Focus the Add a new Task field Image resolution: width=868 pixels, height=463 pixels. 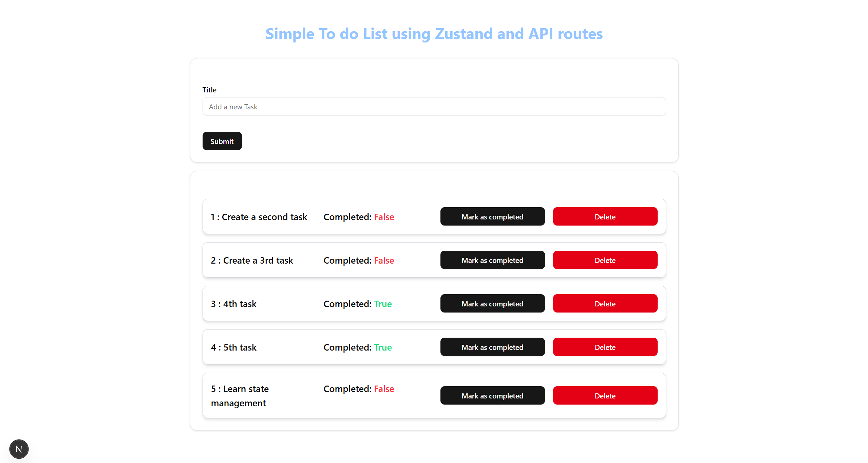coord(434,107)
